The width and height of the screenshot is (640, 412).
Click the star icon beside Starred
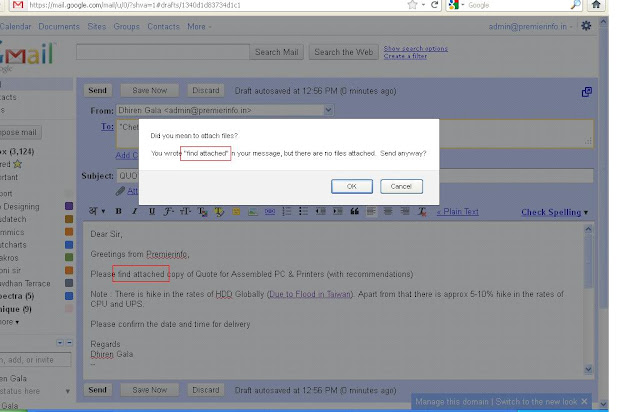[17, 164]
